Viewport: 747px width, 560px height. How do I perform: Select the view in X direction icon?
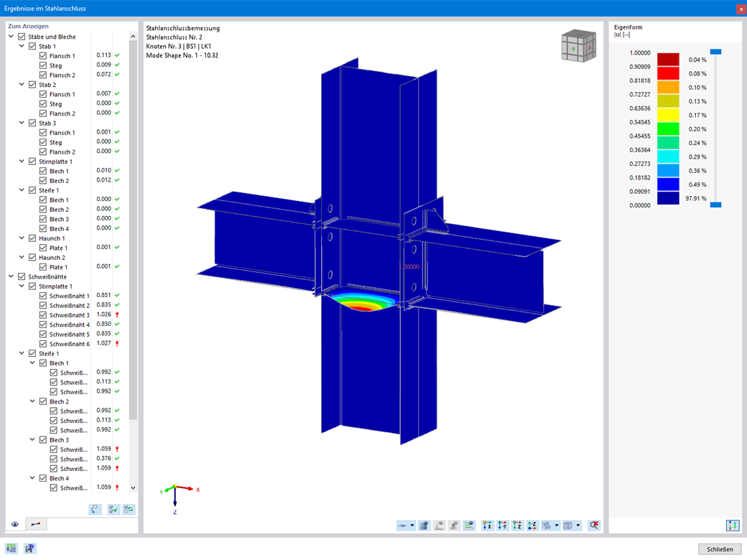click(487, 525)
